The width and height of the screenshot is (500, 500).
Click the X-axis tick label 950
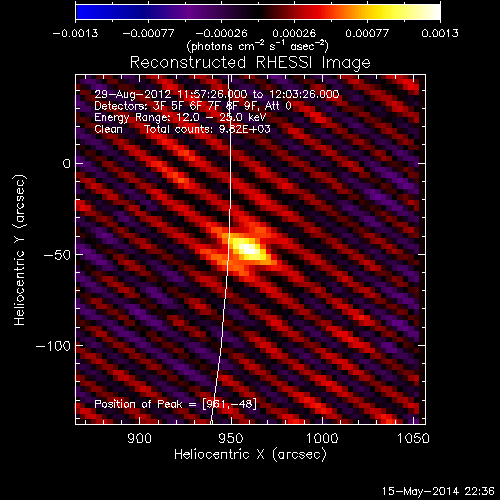[x=231, y=438]
